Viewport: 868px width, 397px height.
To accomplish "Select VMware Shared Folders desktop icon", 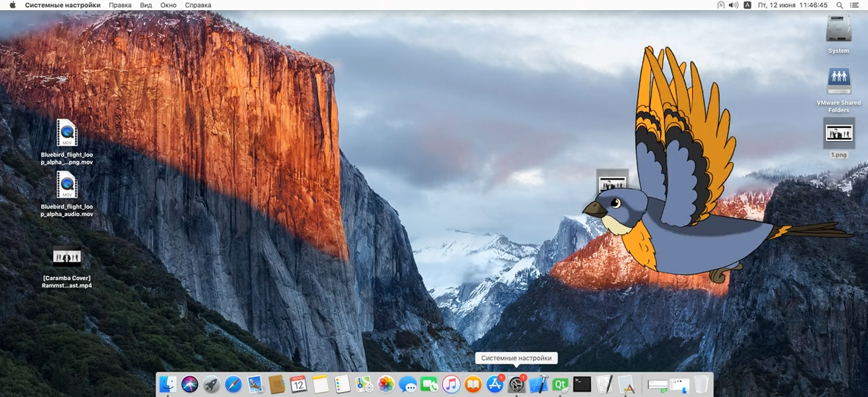I will (x=839, y=90).
